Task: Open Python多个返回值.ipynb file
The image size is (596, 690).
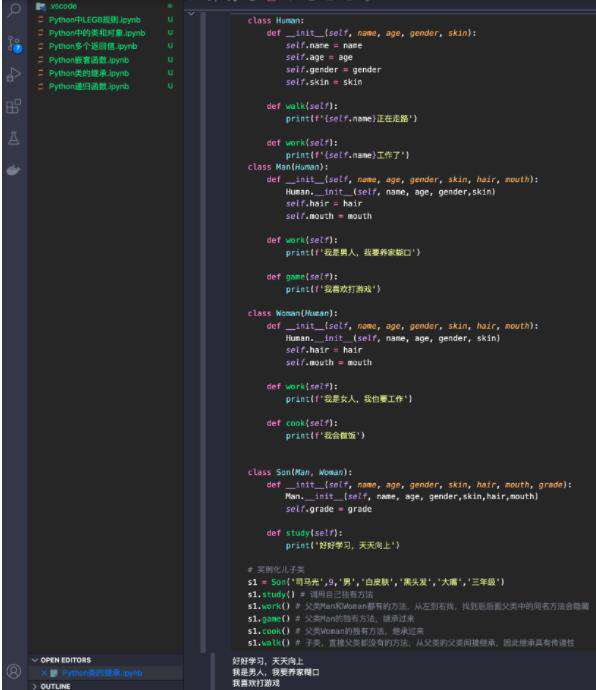Action: click(93, 46)
